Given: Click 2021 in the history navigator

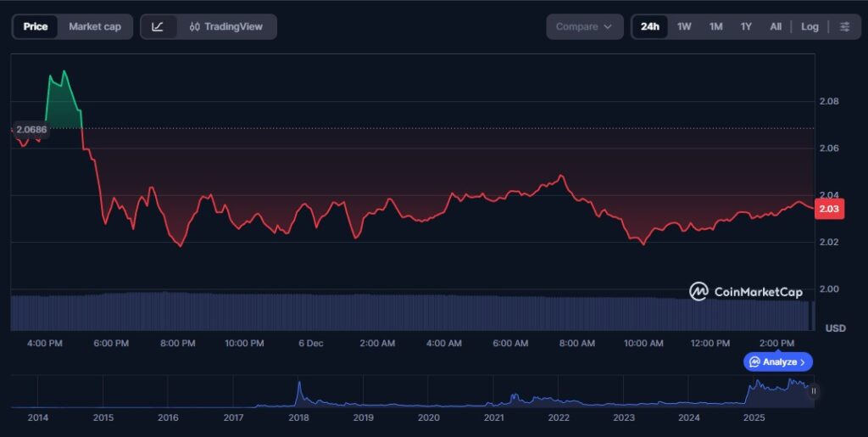Looking at the screenshot, I should point(494,417).
